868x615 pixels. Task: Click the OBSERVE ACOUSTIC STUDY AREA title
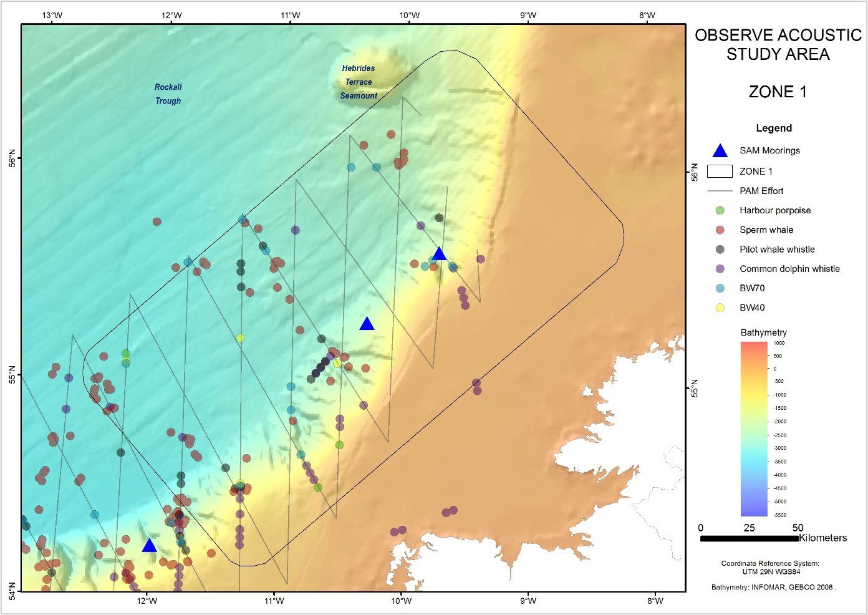click(778, 45)
